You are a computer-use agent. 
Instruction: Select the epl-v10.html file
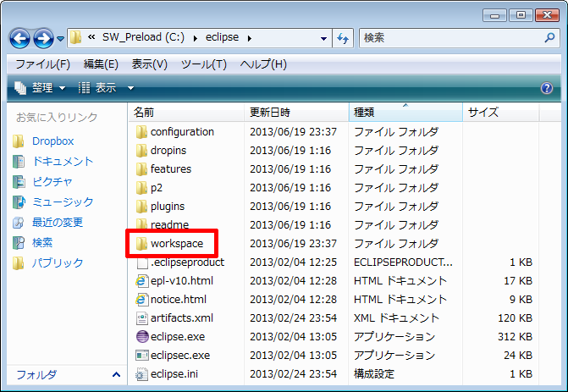(182, 281)
